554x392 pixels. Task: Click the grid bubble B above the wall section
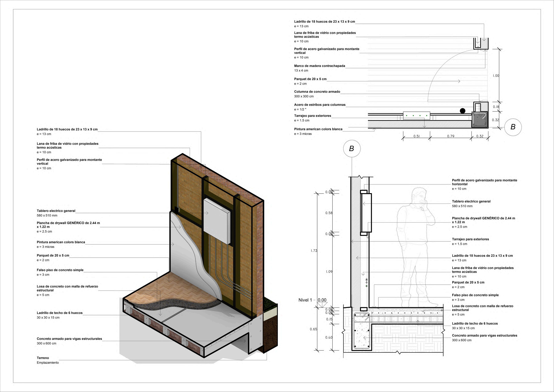[352, 149]
